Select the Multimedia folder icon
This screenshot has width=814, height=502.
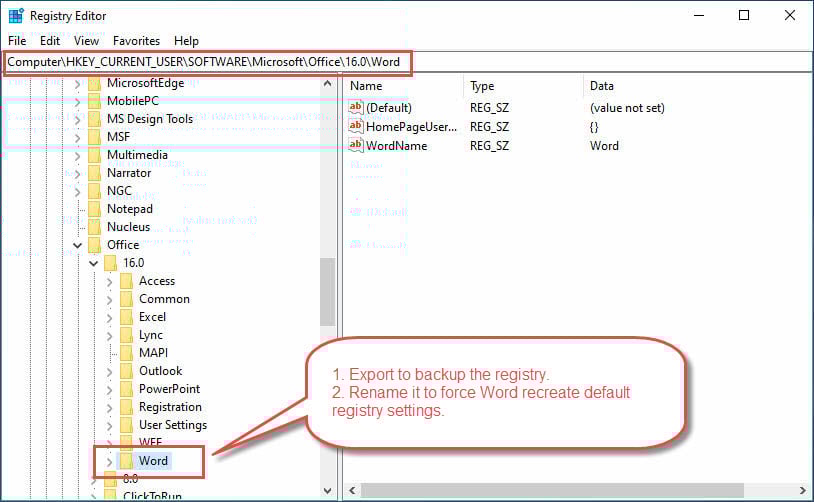point(94,155)
